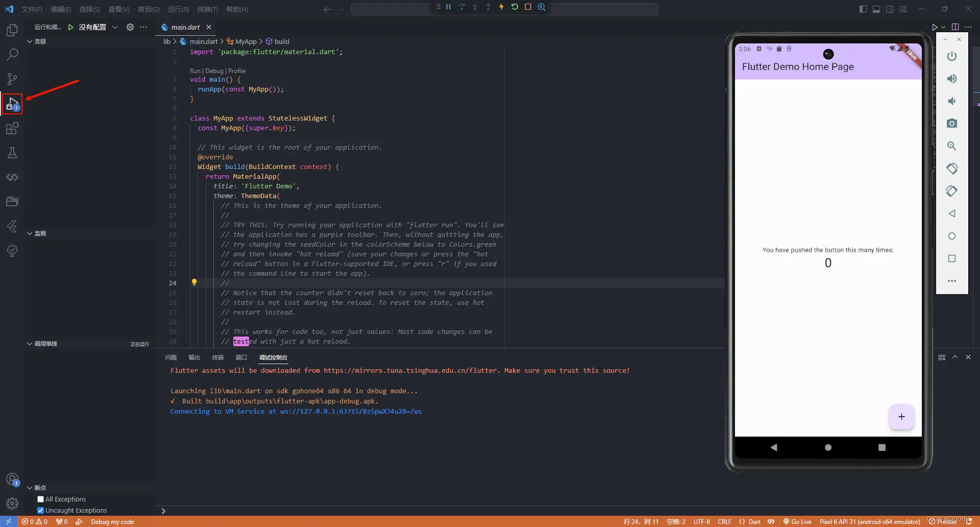Viewport: 980px width, 527px height.
Task: Enable the All Exceptions checkbox
Action: click(41, 499)
